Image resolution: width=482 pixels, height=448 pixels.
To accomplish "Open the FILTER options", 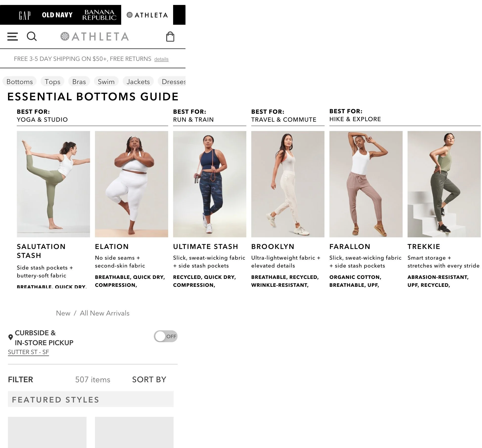I will coord(21,380).
